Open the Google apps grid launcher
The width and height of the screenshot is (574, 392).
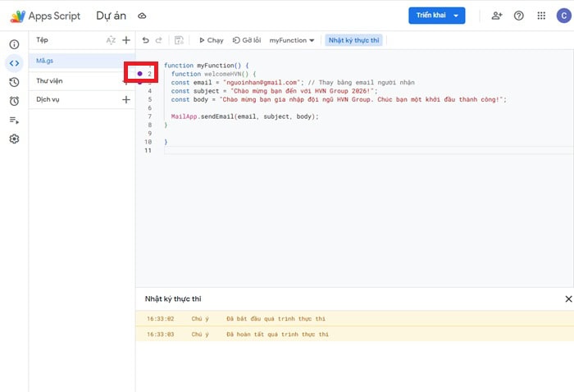pos(541,16)
